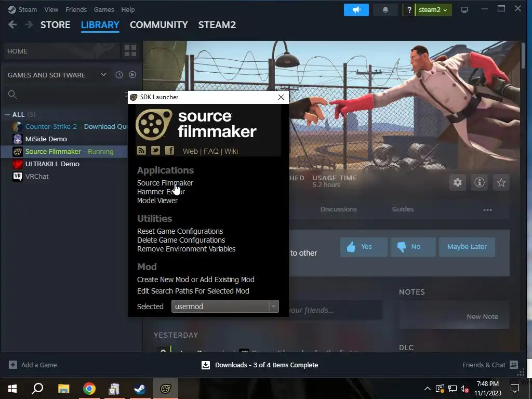Image resolution: width=532 pixels, height=399 pixels.
Task: Open the FAQ link in SDK Launcher
Action: (x=211, y=151)
